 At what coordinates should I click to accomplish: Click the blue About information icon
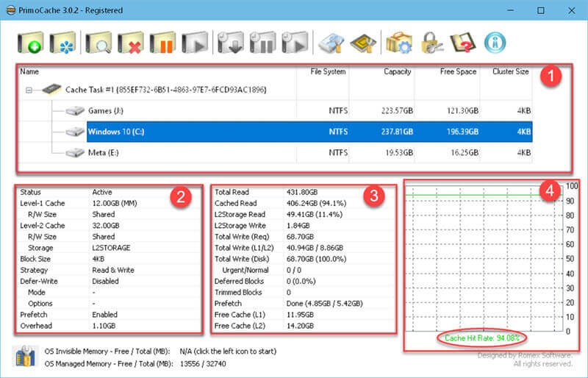(495, 43)
